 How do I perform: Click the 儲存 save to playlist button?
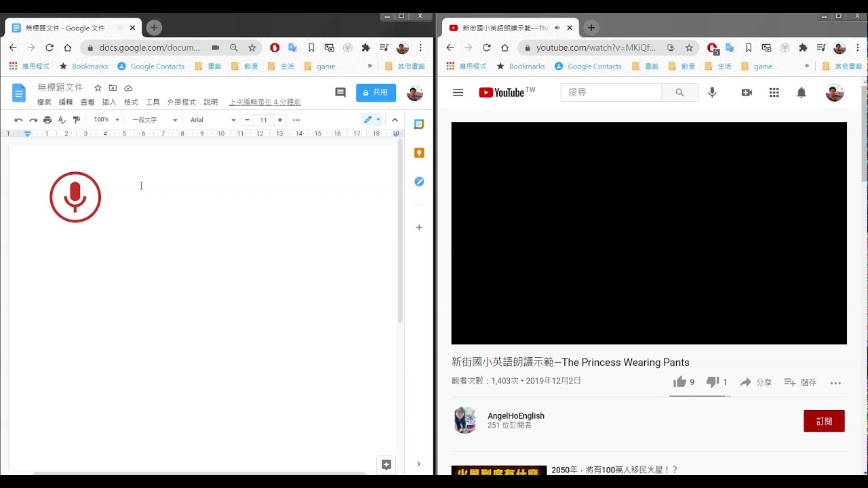(800, 382)
